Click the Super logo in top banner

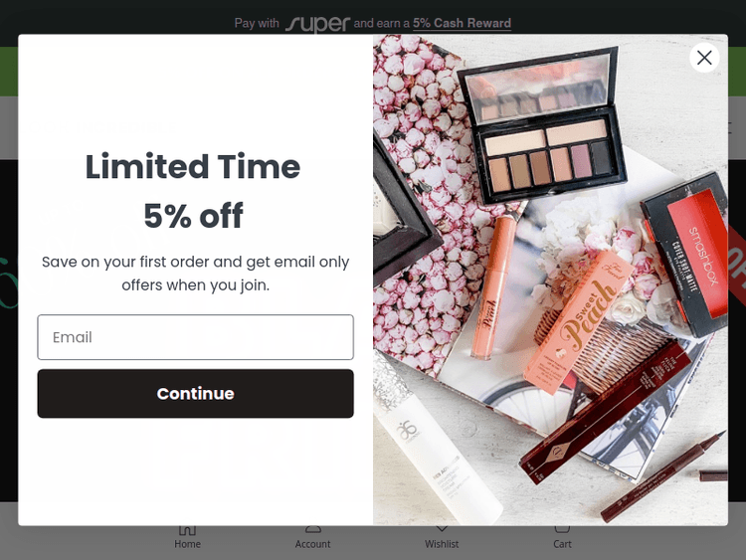317,24
